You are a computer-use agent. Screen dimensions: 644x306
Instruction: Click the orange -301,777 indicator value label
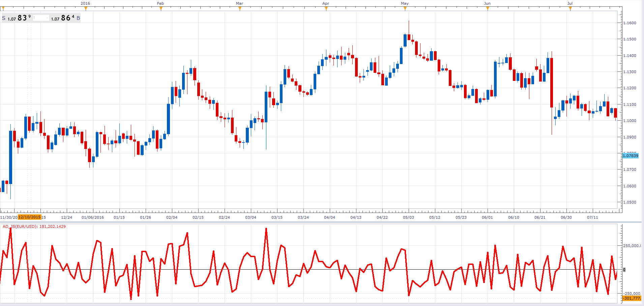coord(632,298)
